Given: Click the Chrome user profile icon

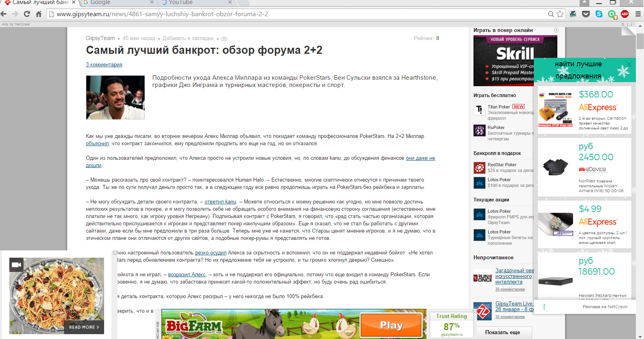Looking at the screenshot, I should (x=584, y=2).
